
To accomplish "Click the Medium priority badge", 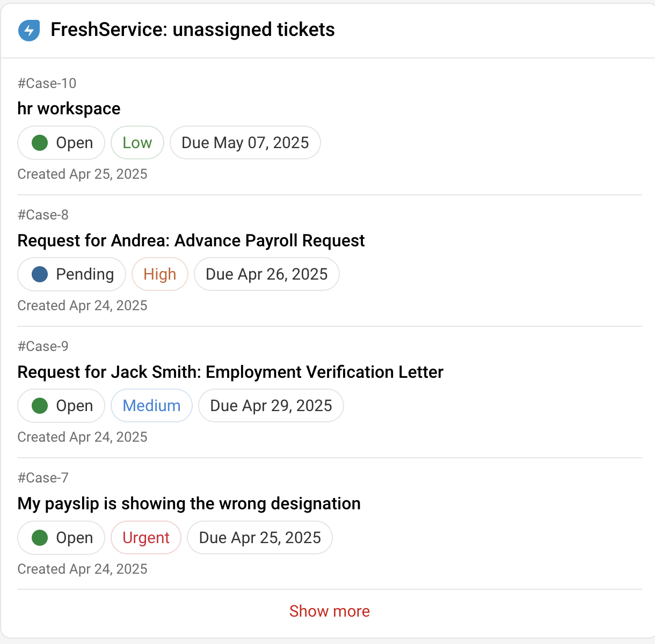I will pyautogui.click(x=151, y=406).
